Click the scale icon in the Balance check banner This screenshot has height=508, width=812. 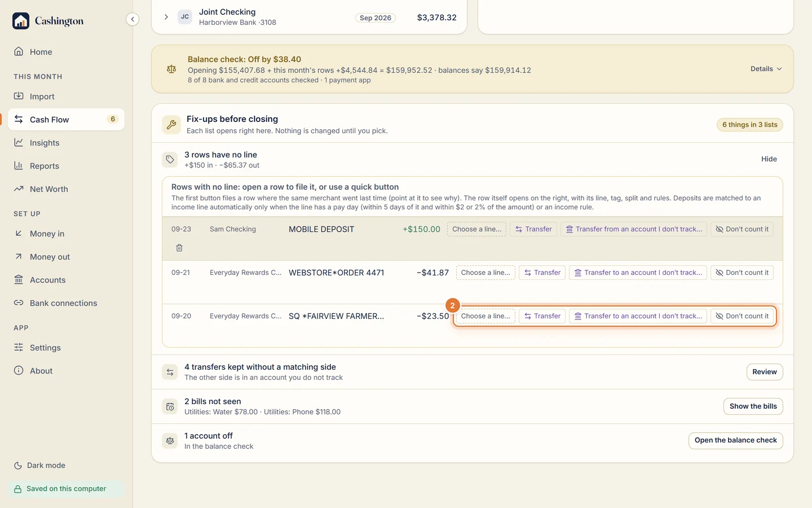(171, 69)
